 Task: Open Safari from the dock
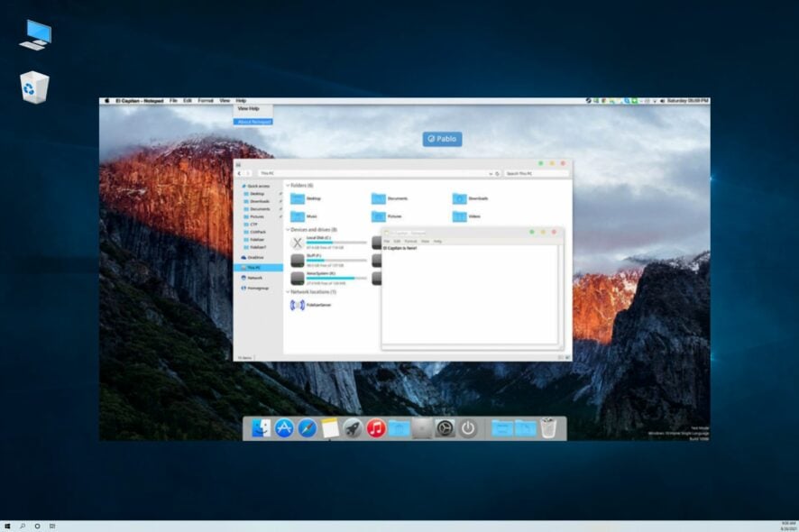click(x=308, y=428)
